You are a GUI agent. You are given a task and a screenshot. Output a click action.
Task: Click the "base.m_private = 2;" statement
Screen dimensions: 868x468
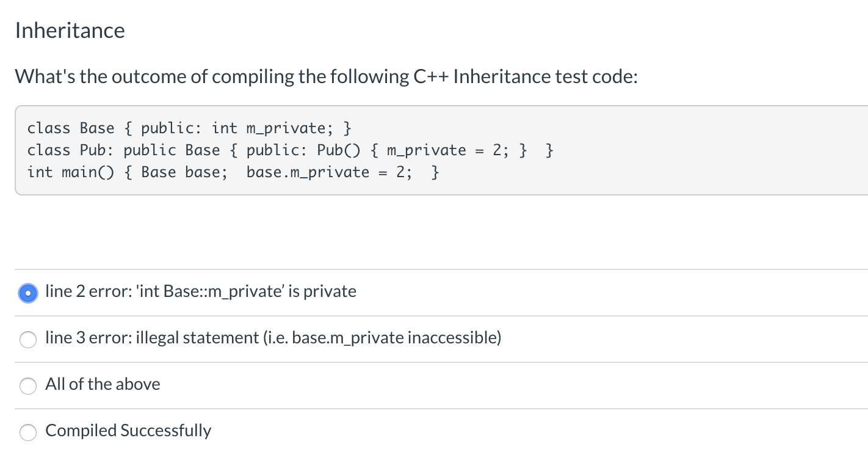click(x=329, y=172)
